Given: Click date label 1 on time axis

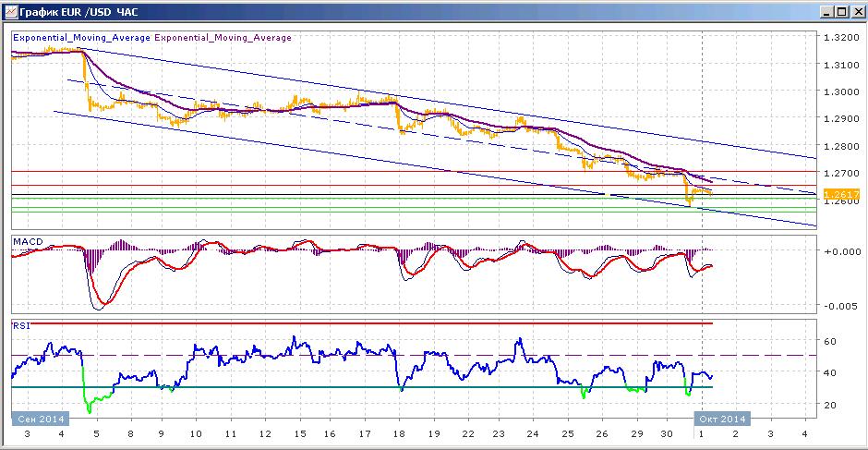Looking at the screenshot, I should pos(702,434).
